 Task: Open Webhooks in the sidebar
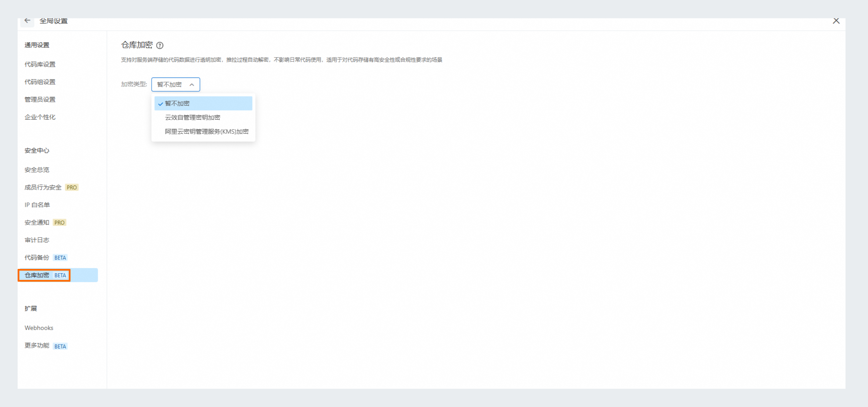coord(39,328)
